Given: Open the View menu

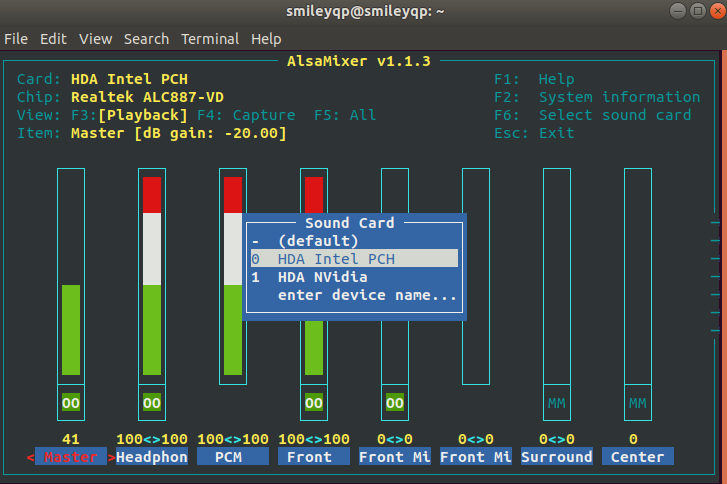Looking at the screenshot, I should point(96,39).
